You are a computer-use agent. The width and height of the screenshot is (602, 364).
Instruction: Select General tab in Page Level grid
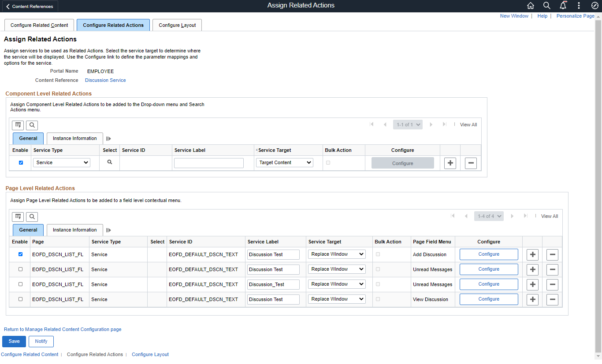point(28,230)
